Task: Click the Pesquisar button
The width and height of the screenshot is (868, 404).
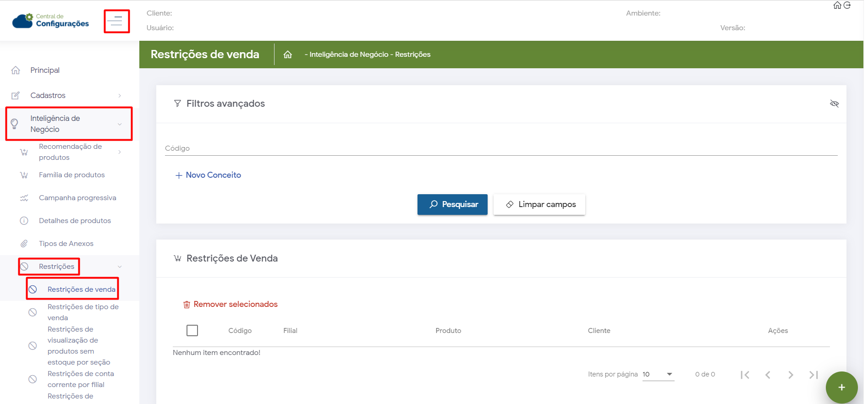Action: pyautogui.click(x=452, y=204)
